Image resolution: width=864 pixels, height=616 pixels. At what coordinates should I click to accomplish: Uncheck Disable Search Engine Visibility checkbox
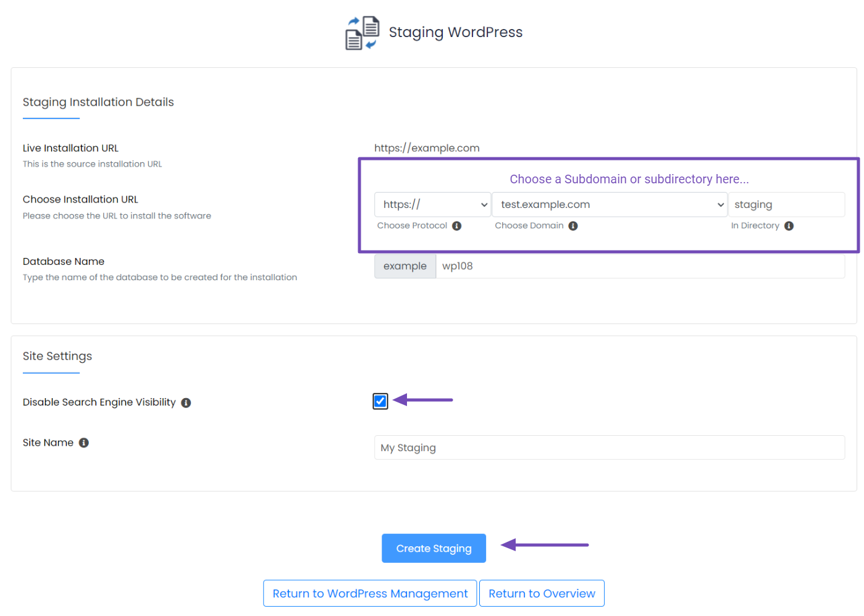pos(380,401)
